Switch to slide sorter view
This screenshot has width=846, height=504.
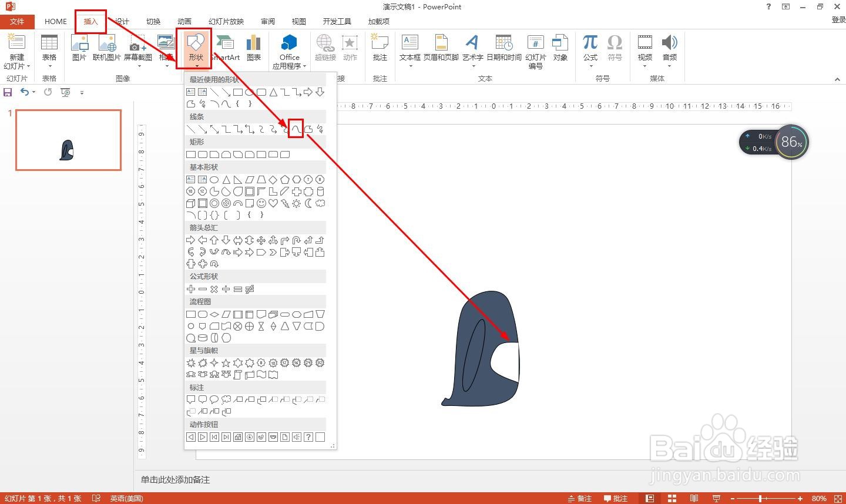pos(672,498)
